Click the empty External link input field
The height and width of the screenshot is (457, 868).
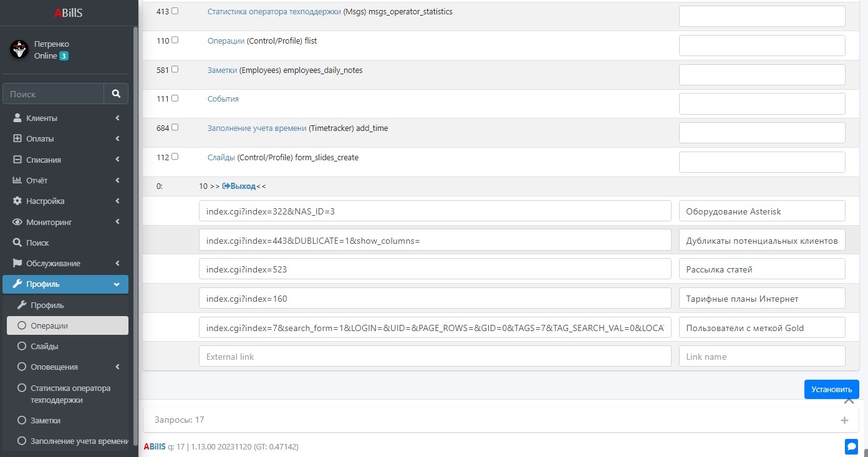click(435, 357)
